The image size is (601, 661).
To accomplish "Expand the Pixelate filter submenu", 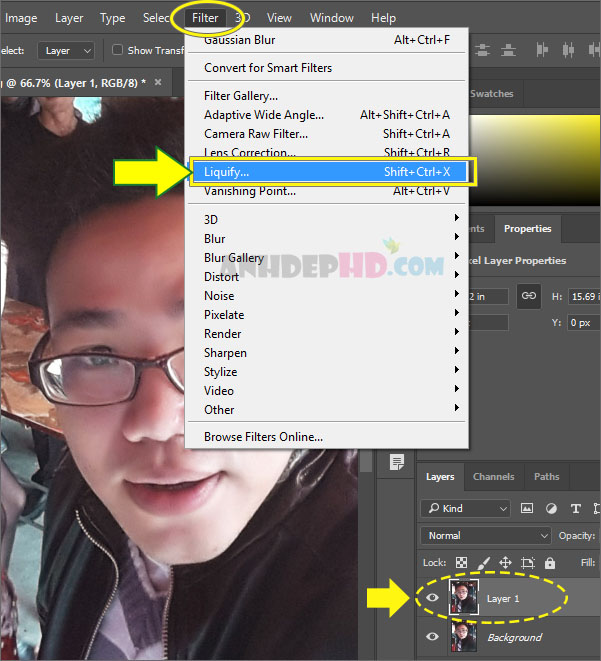I will (327, 314).
